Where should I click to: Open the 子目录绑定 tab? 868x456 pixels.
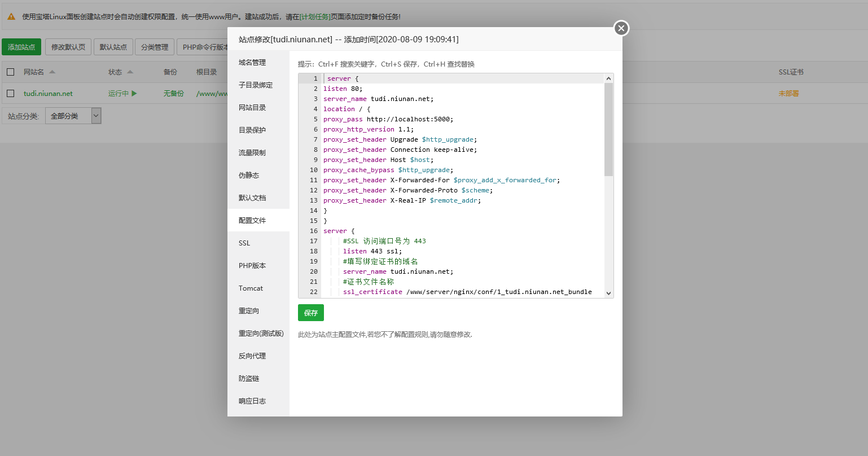click(x=258, y=85)
